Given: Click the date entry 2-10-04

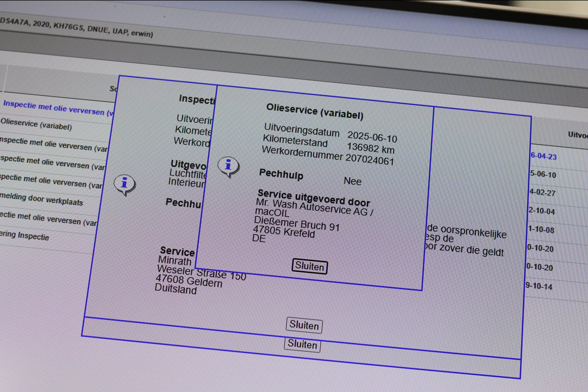Looking at the screenshot, I should (x=541, y=211).
